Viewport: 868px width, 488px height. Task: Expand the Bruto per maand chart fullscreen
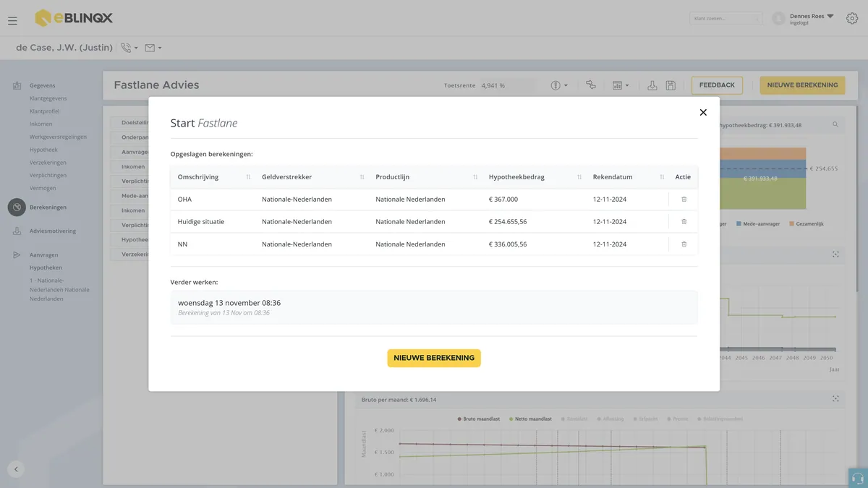coord(835,399)
